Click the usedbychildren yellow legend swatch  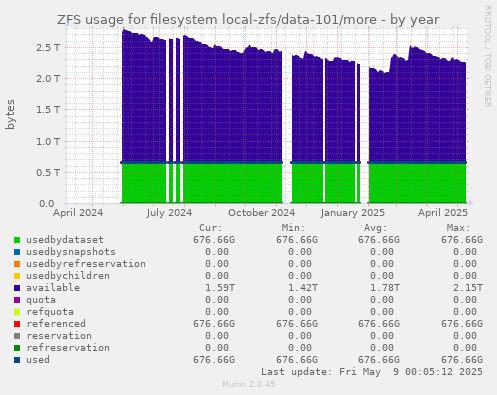tap(17, 276)
